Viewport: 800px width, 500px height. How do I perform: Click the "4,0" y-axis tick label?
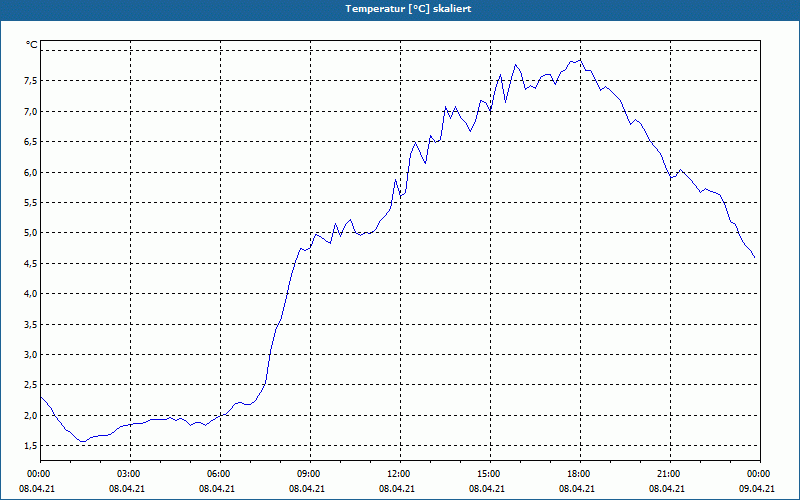[31, 293]
